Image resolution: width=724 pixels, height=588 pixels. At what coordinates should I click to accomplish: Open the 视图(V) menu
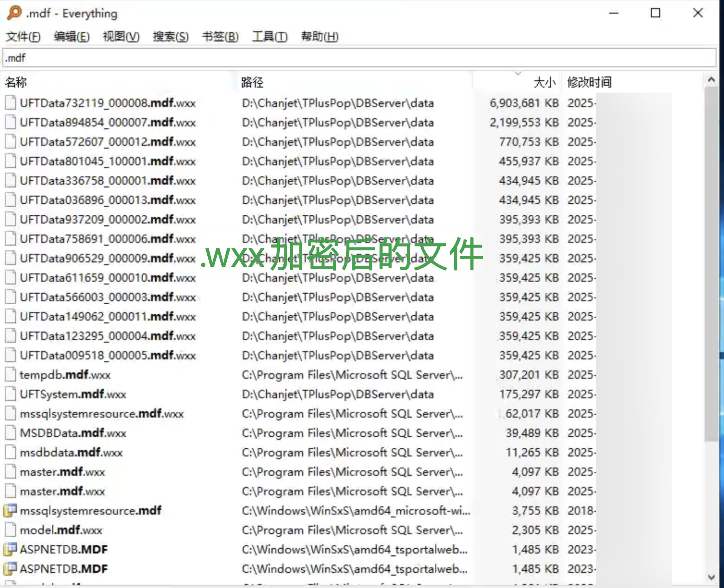click(121, 36)
